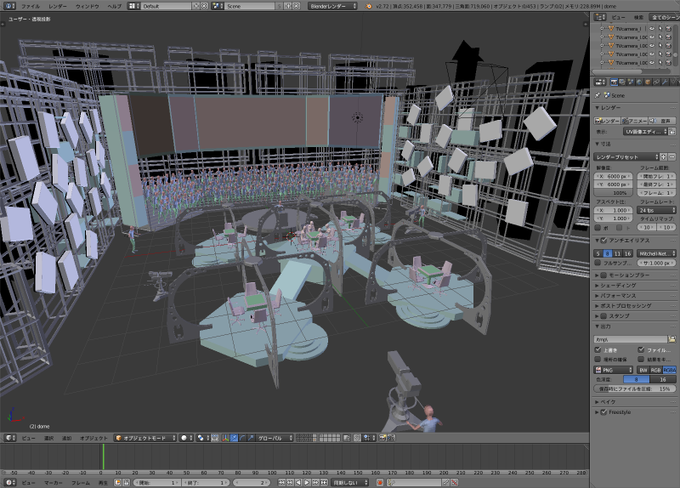Screen dimensions: 680x488
Task: Expand the シェーディング shading panel
Action: 616,285
